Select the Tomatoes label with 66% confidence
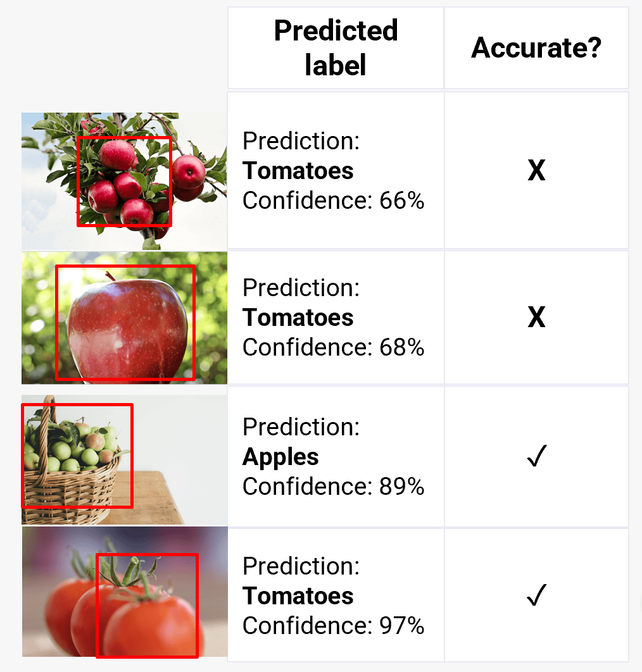This screenshot has height=672, width=642. tap(298, 171)
